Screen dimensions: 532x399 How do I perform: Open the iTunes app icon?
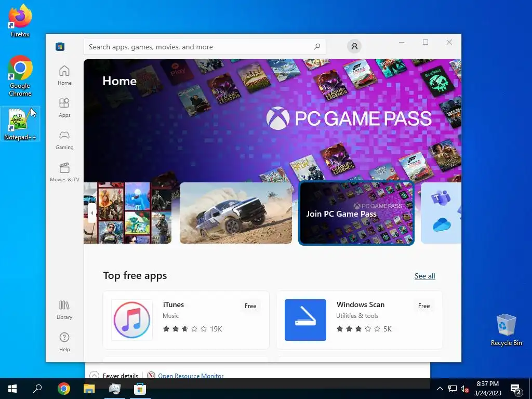(x=132, y=320)
